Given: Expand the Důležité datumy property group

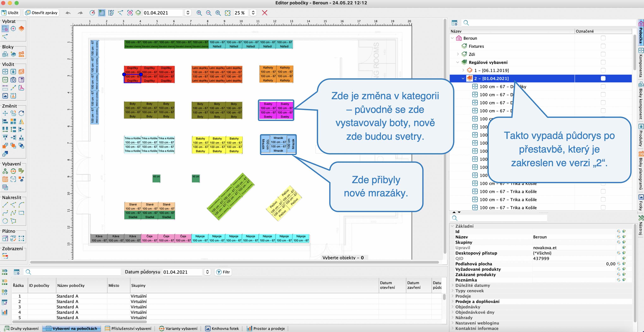Looking at the screenshot, I should click(x=452, y=285).
